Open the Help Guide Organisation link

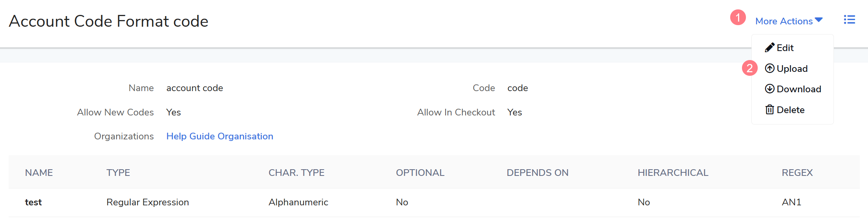pyautogui.click(x=219, y=136)
